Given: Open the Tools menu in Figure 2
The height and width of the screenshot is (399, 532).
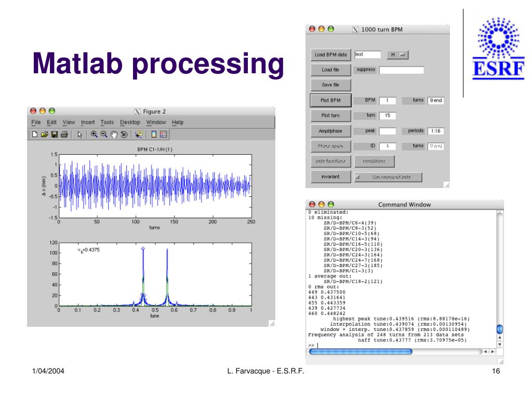Looking at the screenshot, I should click(x=107, y=123).
